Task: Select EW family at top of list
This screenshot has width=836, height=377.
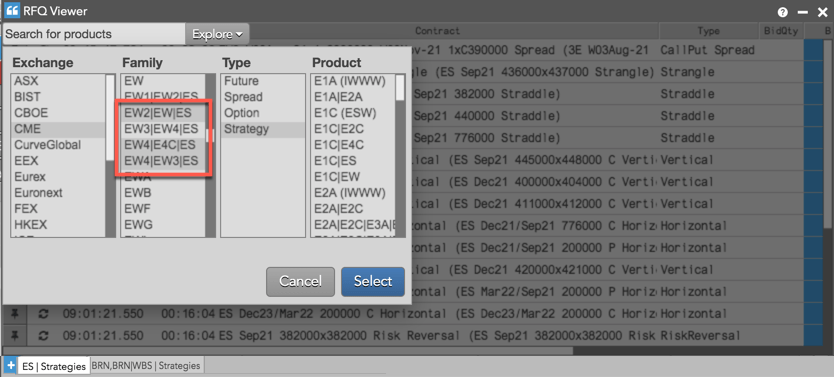Action: (x=163, y=81)
